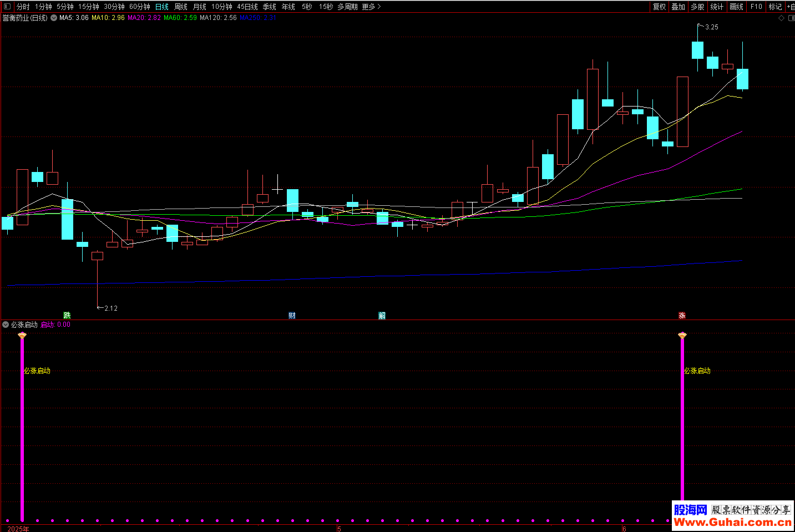This screenshot has height=532, width=795.
Task: Click the 统计 statistics button
Action: tap(717, 7)
